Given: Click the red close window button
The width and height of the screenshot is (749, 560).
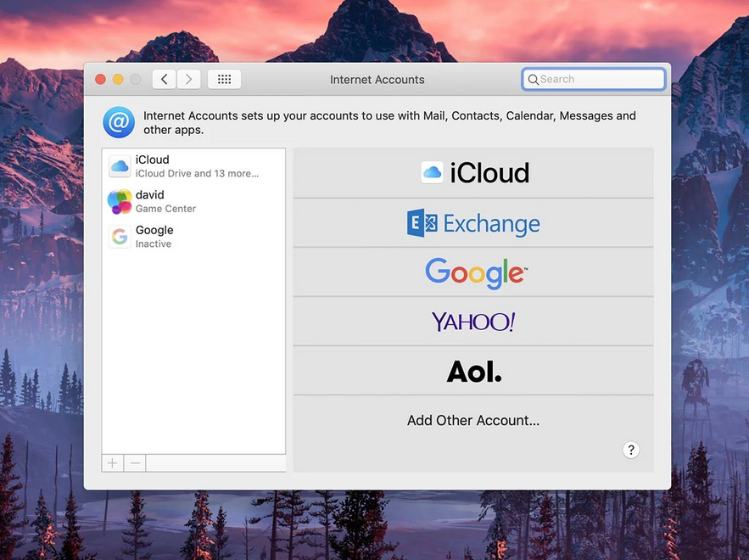Looking at the screenshot, I should 100,79.
